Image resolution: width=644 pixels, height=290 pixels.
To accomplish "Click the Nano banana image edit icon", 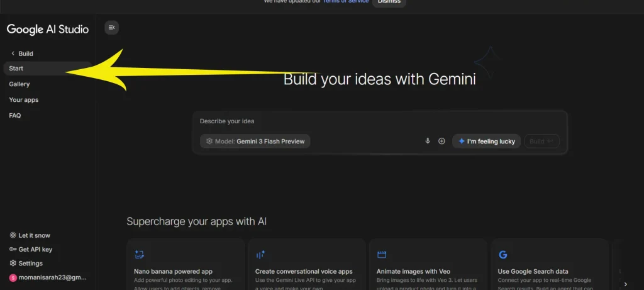I will click(139, 255).
